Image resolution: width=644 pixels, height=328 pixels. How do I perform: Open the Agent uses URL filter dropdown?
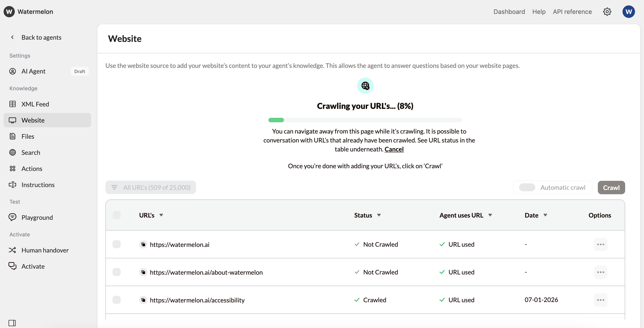click(490, 215)
